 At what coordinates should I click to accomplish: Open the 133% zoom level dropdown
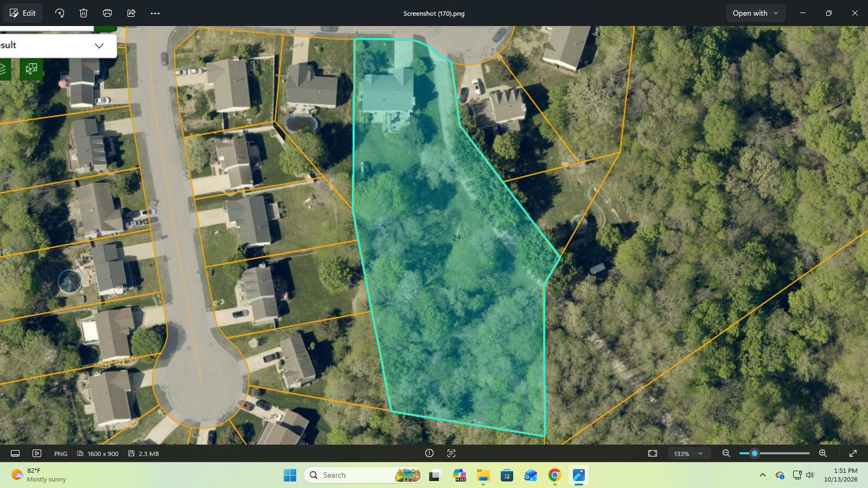point(689,453)
